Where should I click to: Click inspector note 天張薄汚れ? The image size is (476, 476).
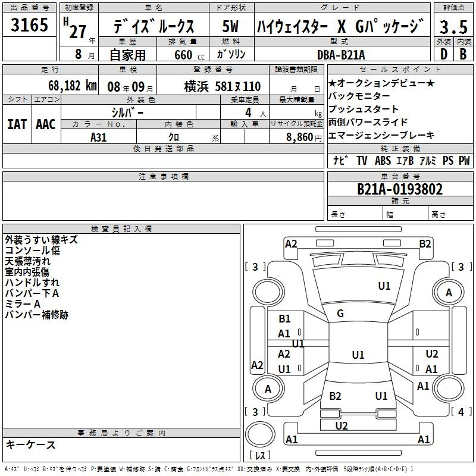tap(27, 261)
